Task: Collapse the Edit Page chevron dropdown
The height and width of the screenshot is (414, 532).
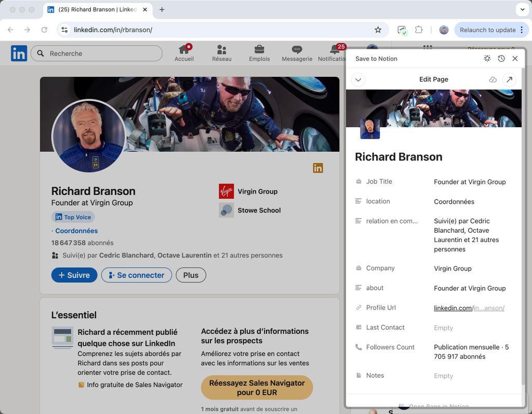Action: click(358, 79)
